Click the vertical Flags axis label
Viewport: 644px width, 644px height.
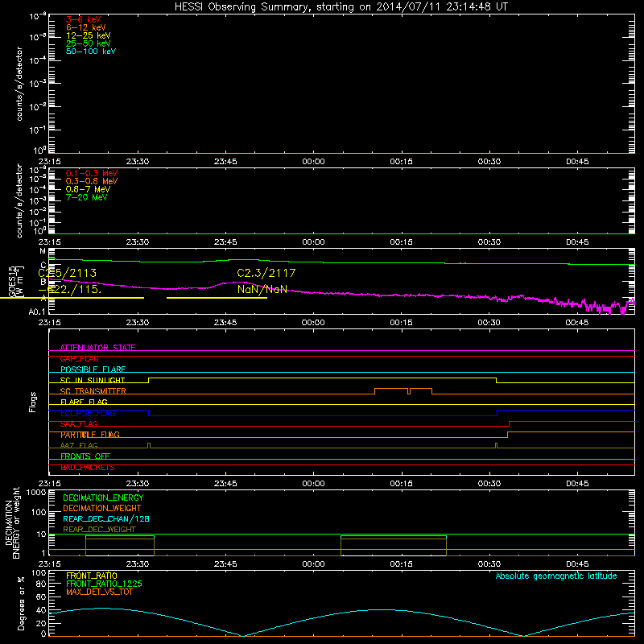pos(33,402)
